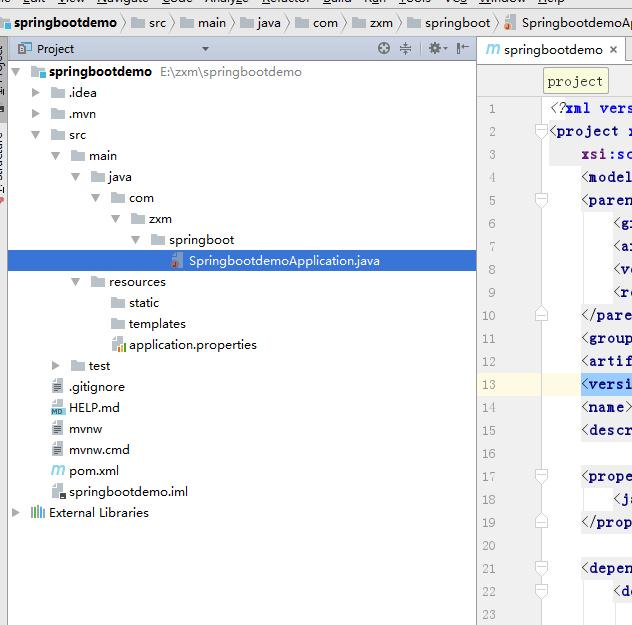
Task: Click the fold end marker at line 19
Action: tap(541, 521)
